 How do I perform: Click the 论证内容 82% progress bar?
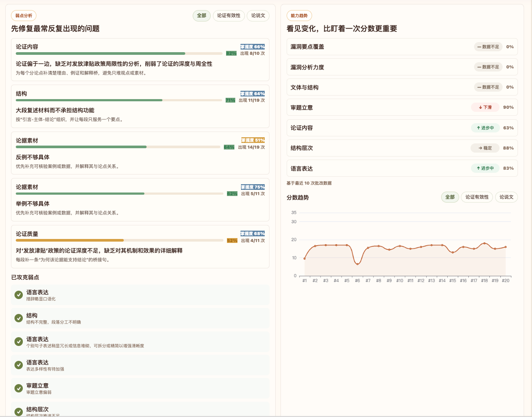pos(119,53)
